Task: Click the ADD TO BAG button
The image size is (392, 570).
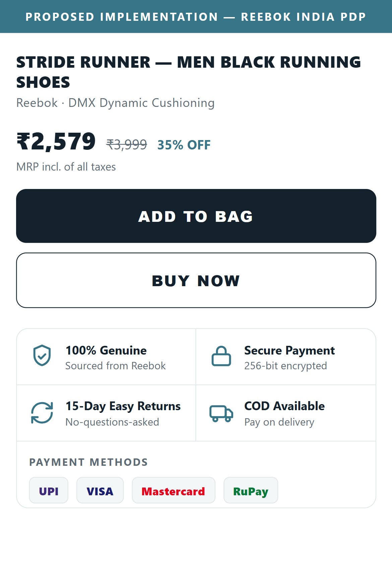Action: tap(196, 216)
